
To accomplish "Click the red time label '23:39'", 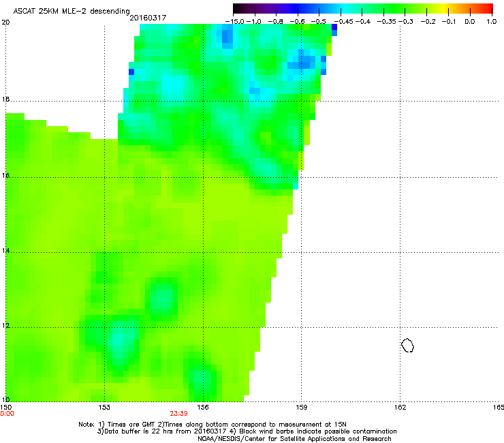I will (x=178, y=414).
